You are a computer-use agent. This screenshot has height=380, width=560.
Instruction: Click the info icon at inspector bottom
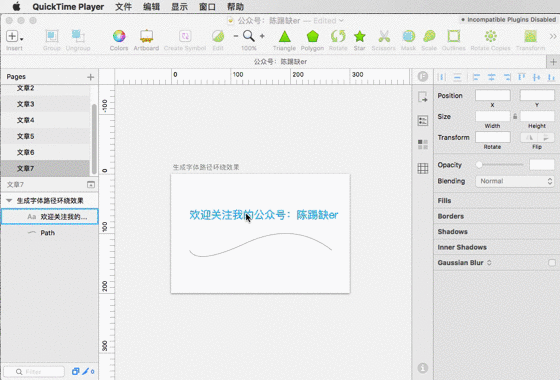click(423, 368)
